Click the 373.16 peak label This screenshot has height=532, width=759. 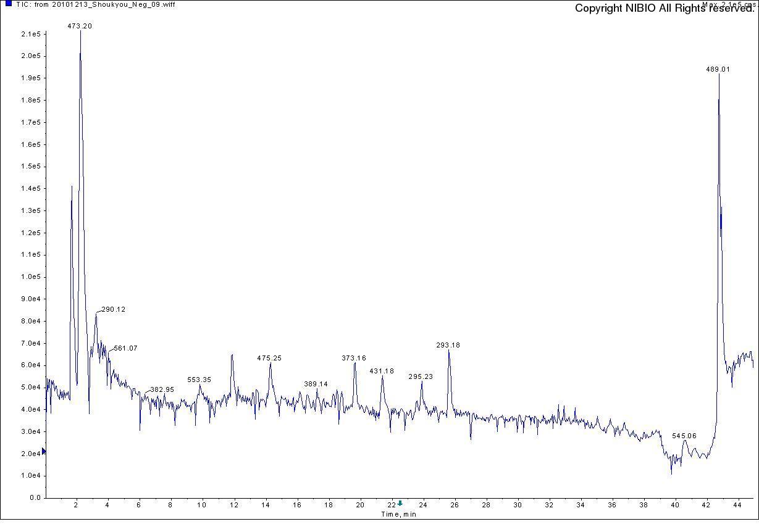[x=354, y=358]
